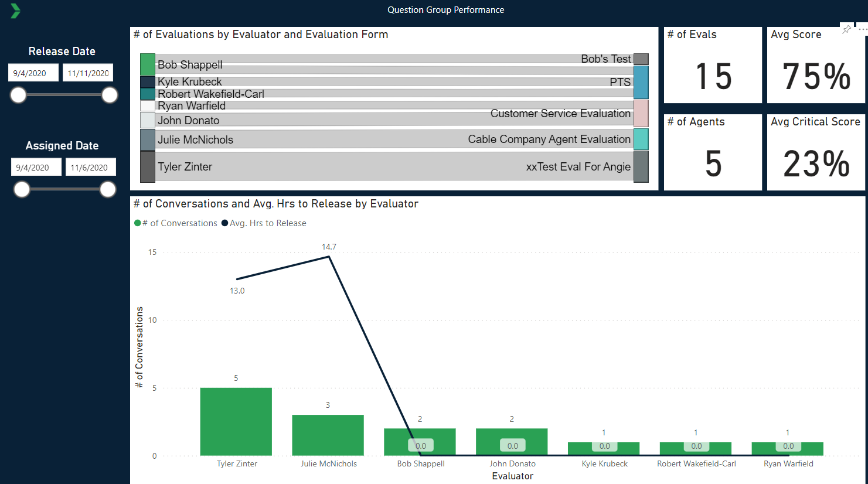Click 'Julie McNichols' x-axis label

point(329,463)
